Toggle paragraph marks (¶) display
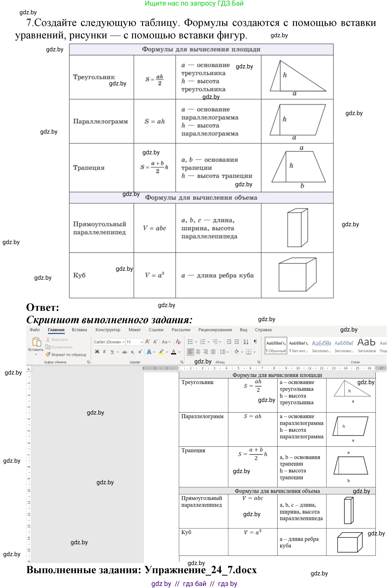The image size is (389, 588). (x=255, y=342)
